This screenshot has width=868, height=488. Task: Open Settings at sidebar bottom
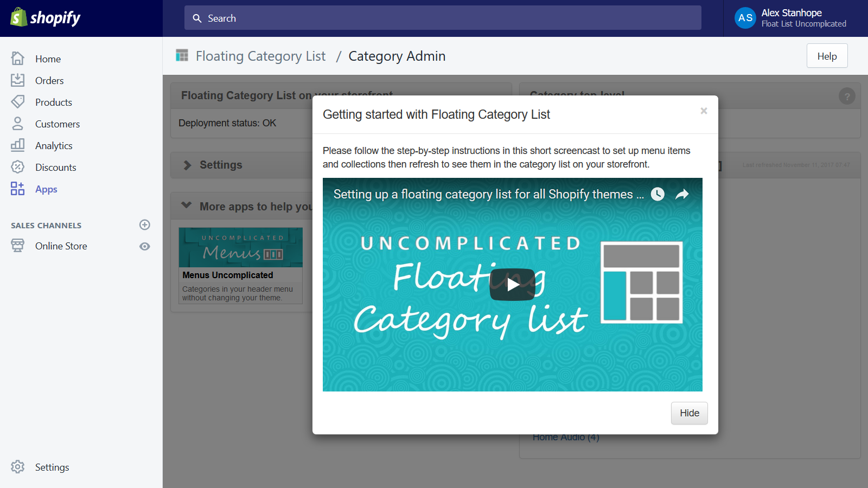(x=52, y=467)
